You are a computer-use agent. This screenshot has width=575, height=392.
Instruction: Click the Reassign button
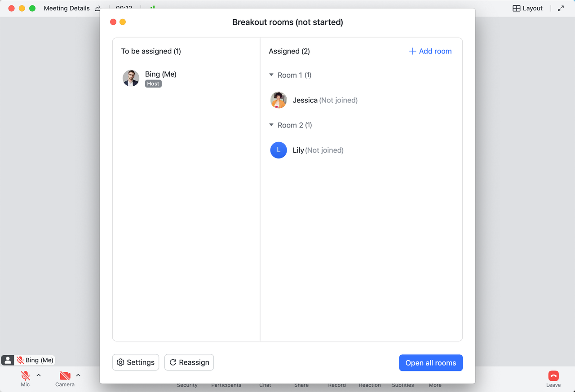[x=189, y=362]
